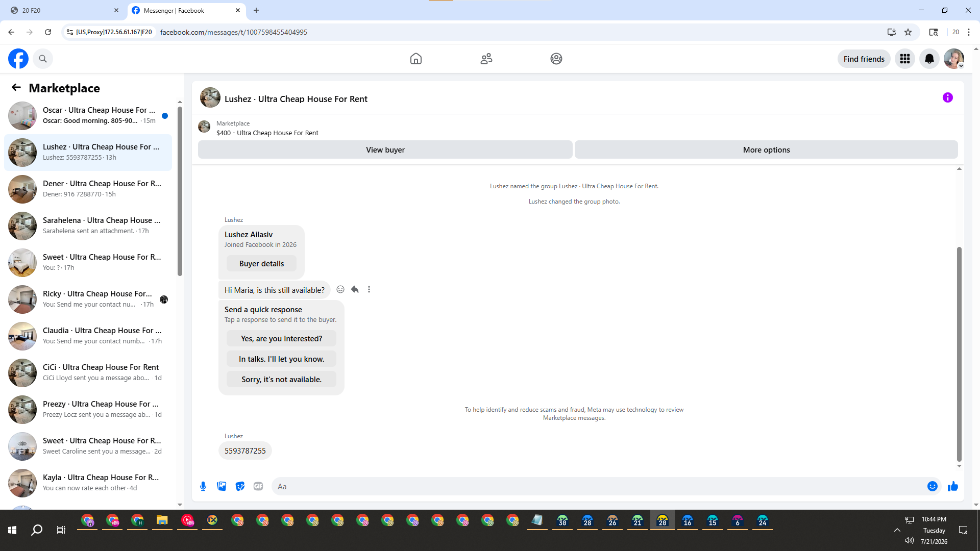
Task: Open the Dener conversation
Action: (x=88, y=189)
